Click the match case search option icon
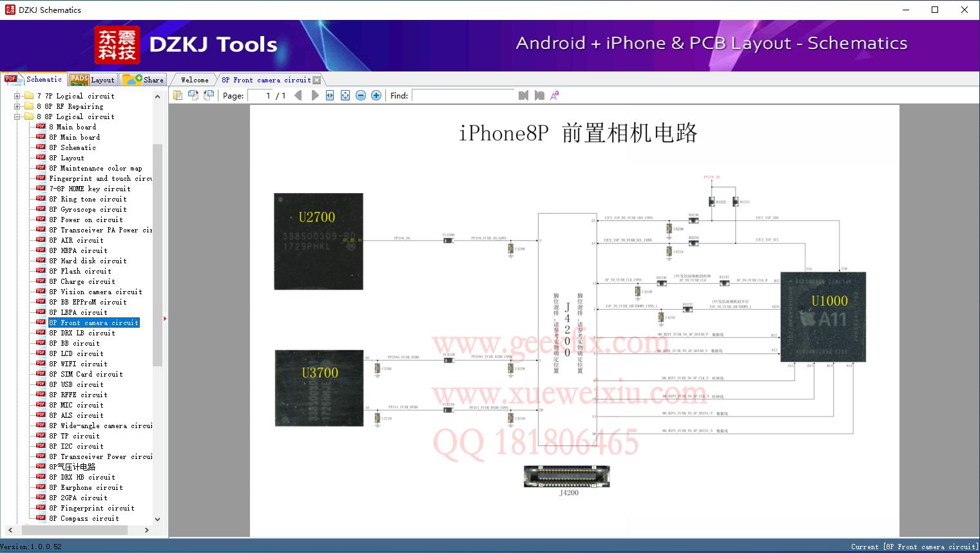 click(x=554, y=95)
